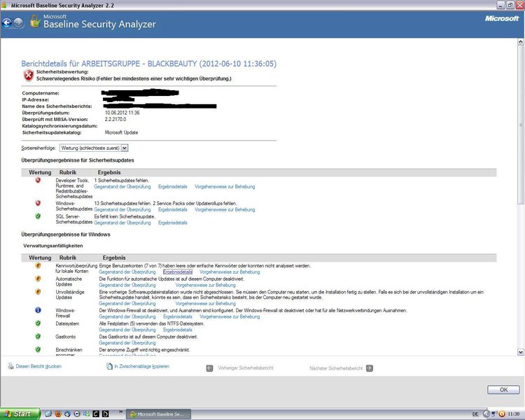Click In Zwischenablage kopieren link
The width and height of the screenshot is (525, 420).
coord(141,366)
